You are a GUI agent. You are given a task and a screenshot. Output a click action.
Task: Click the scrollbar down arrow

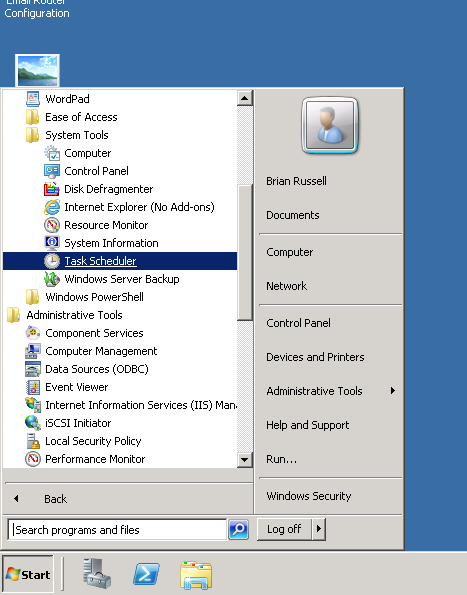tap(245, 460)
